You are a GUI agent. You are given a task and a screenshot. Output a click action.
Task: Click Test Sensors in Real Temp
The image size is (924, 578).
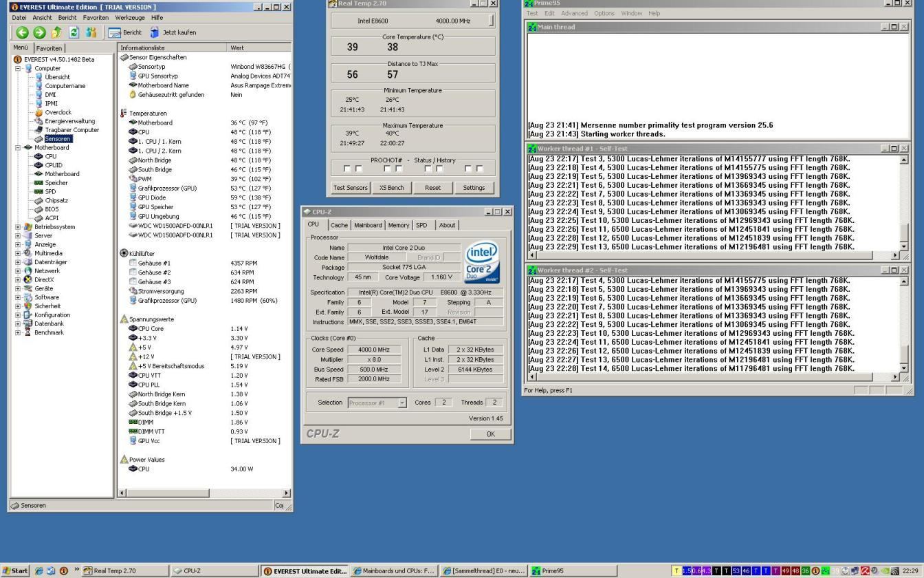coord(351,188)
